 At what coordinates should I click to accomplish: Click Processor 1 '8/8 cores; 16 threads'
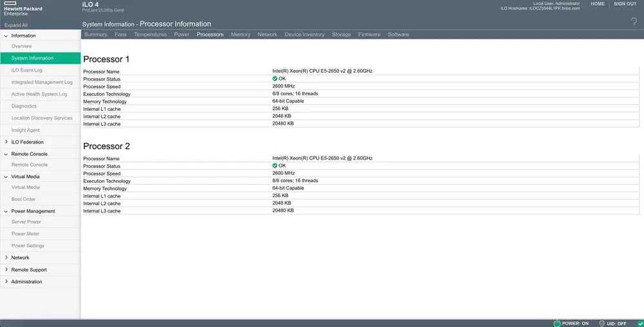(296, 93)
